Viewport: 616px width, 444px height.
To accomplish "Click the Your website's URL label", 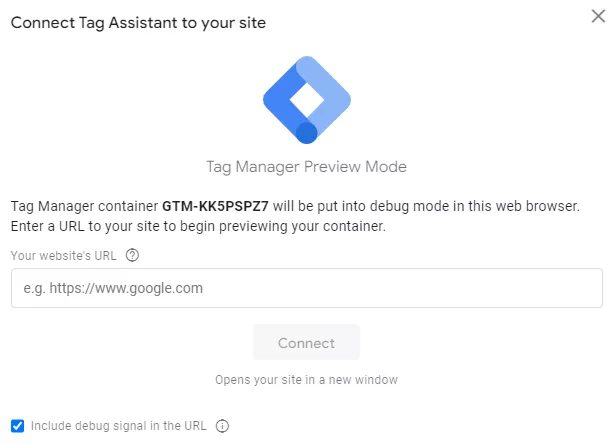I will (63, 256).
